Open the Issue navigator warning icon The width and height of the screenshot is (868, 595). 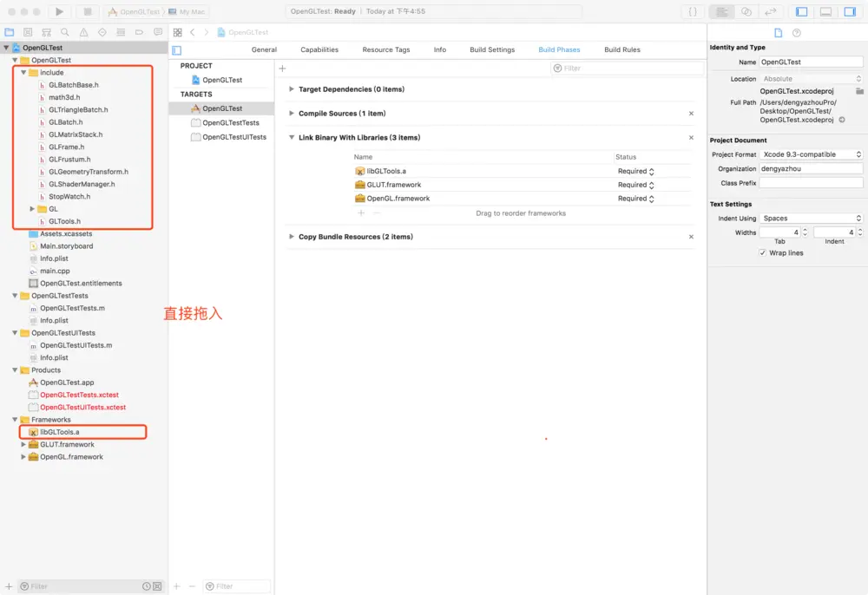[83, 32]
